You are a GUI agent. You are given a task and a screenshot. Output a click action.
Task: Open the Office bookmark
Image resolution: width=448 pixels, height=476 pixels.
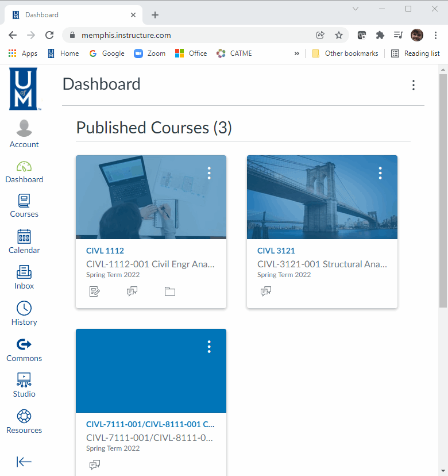(191, 53)
